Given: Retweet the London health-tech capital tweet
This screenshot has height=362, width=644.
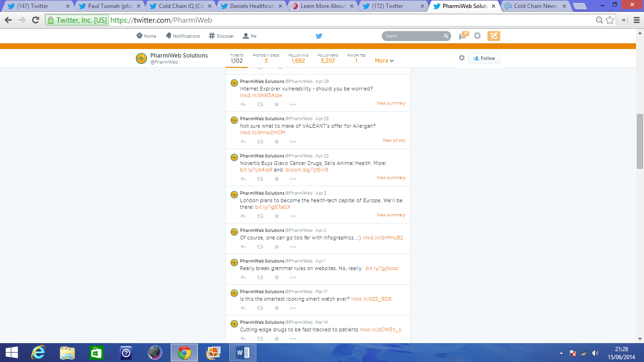Looking at the screenshot, I should (260, 216).
